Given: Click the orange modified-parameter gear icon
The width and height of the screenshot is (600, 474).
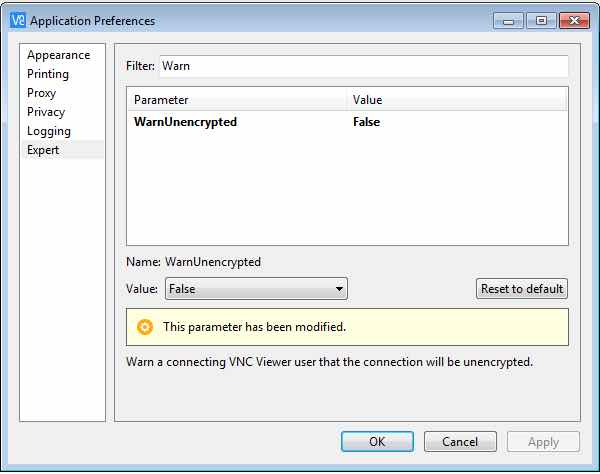Looking at the screenshot, I should coord(145,327).
